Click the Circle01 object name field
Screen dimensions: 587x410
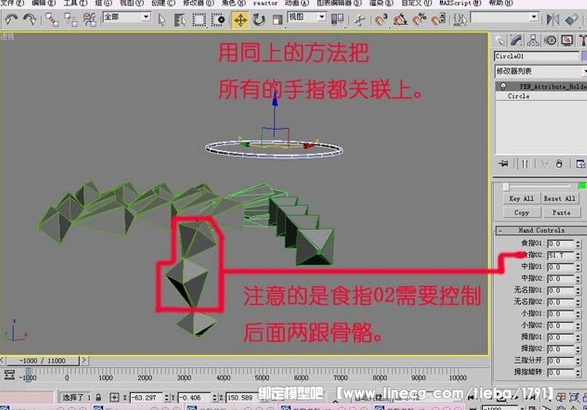536,56
